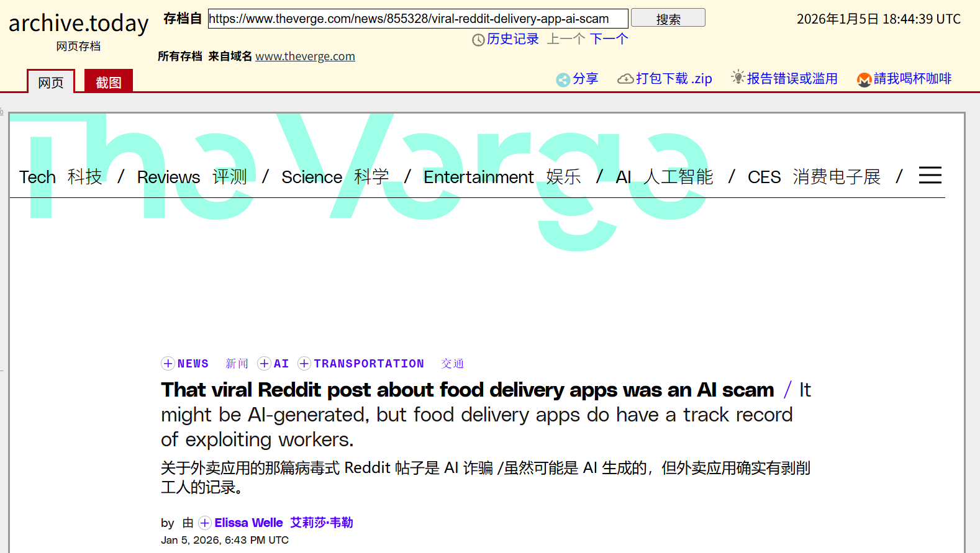Image resolution: width=980 pixels, height=553 pixels.
Task: Open the hamburger menu on The Verge
Action: (x=930, y=176)
